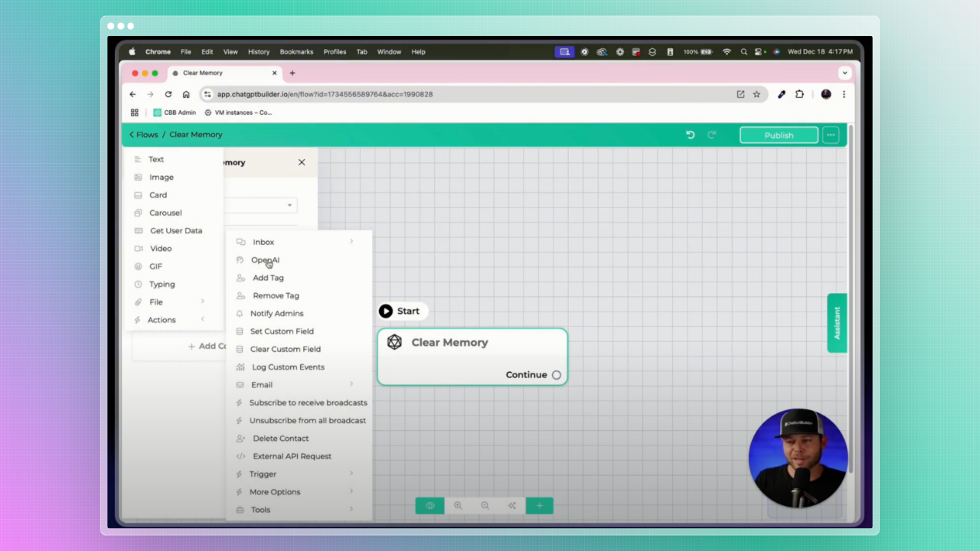
Task: Open the History menu in the menu bar
Action: [259, 52]
